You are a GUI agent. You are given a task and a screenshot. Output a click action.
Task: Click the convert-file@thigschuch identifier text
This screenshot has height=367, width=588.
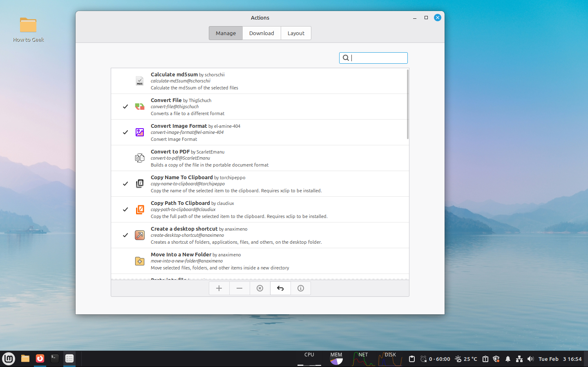(x=174, y=107)
